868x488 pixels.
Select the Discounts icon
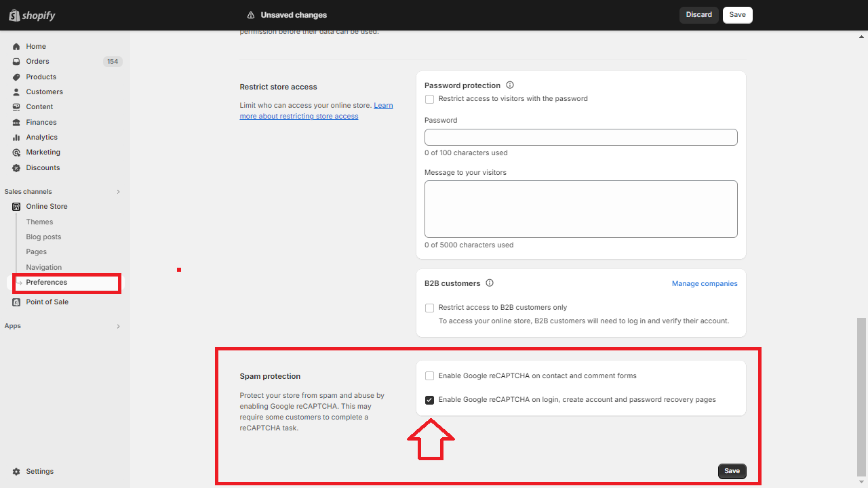[x=16, y=167]
